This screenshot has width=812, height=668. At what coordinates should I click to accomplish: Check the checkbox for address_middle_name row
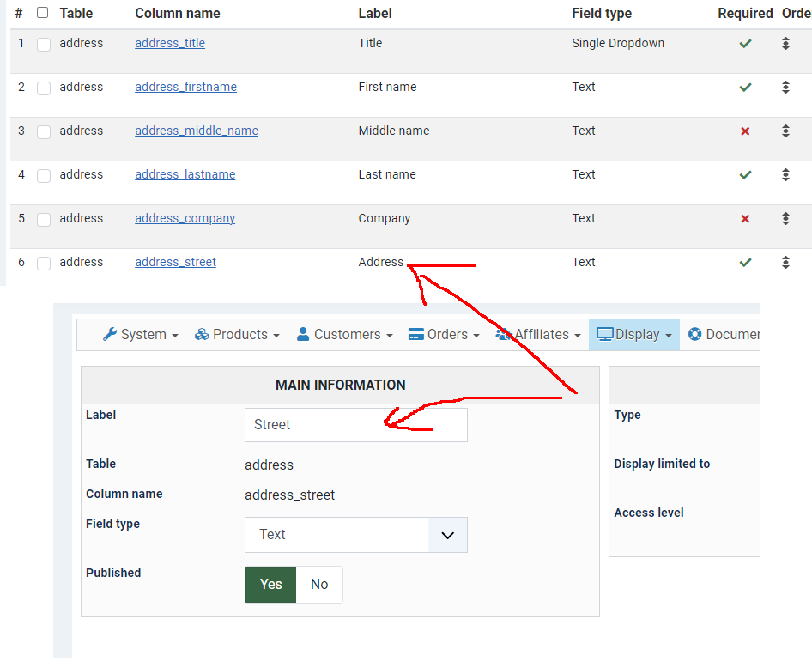(x=44, y=132)
